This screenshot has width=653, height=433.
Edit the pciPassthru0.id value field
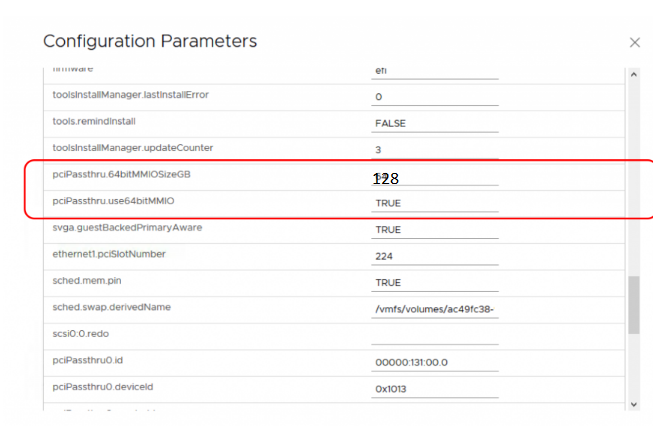tap(435, 361)
